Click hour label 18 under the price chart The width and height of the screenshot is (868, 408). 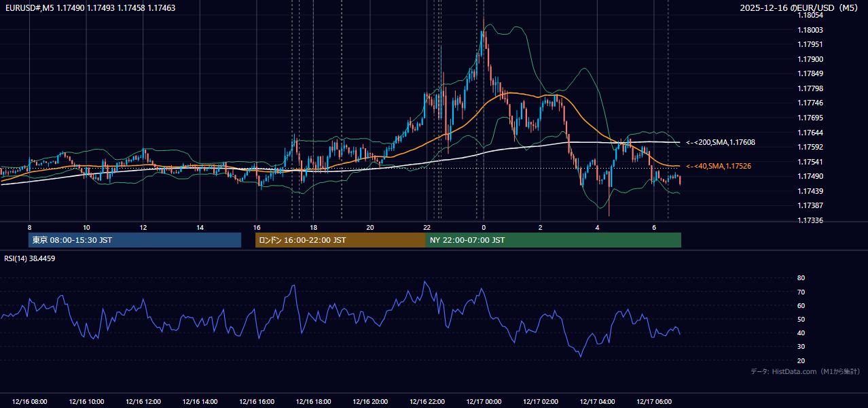coord(313,227)
